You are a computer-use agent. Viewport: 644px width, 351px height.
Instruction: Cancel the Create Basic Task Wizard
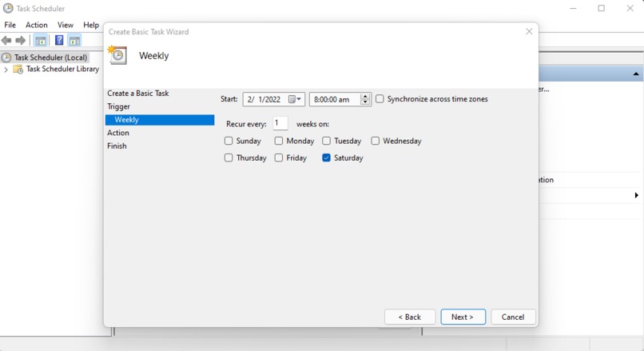(x=513, y=317)
